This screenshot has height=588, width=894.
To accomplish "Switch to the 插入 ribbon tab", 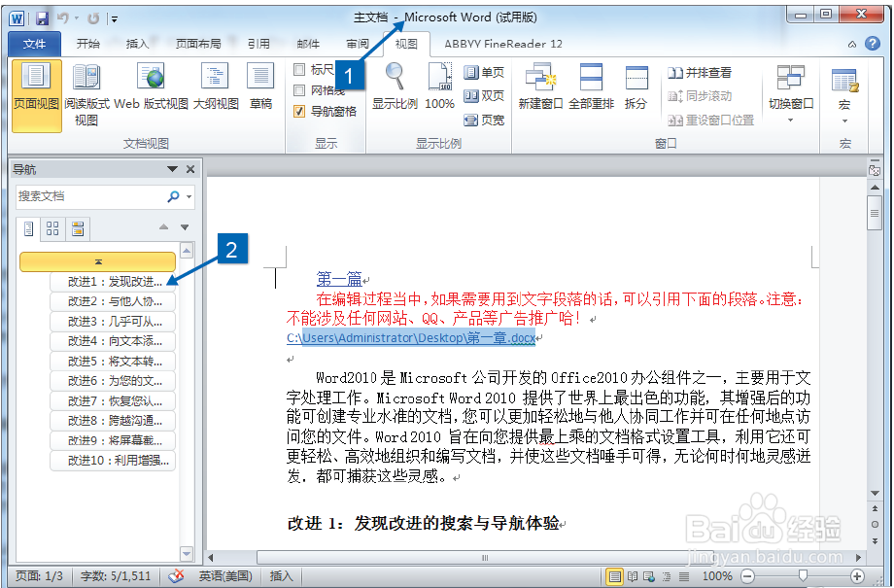I will [x=137, y=44].
